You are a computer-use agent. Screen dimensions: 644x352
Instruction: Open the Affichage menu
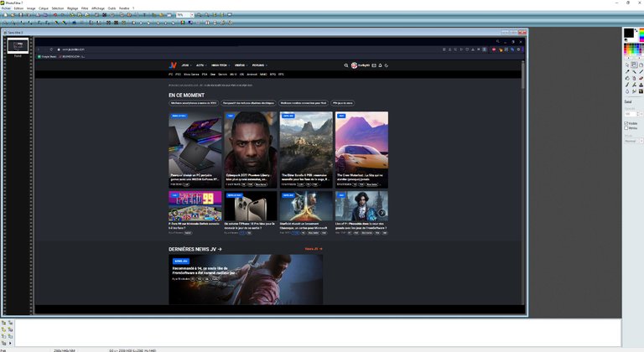[98, 8]
